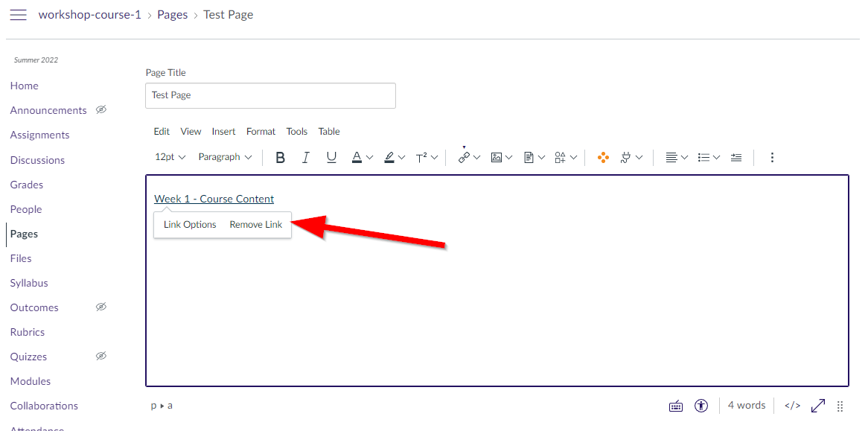Open Assignments in the course sidebar
The height and width of the screenshot is (431, 868).
[x=40, y=135]
